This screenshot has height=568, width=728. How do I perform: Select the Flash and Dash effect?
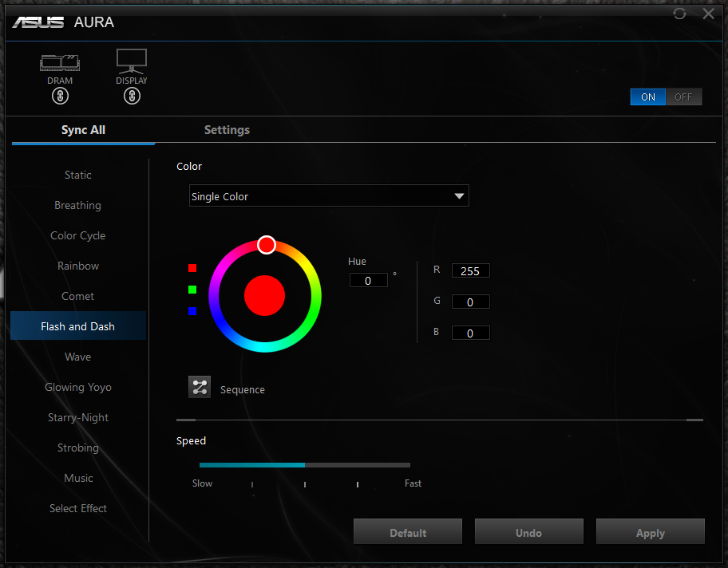pyautogui.click(x=78, y=326)
